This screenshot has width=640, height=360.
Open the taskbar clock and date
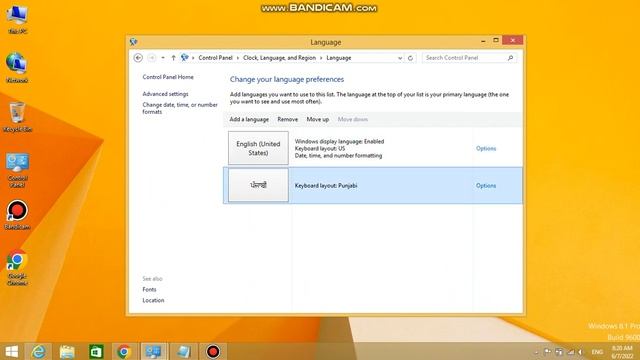click(622, 352)
